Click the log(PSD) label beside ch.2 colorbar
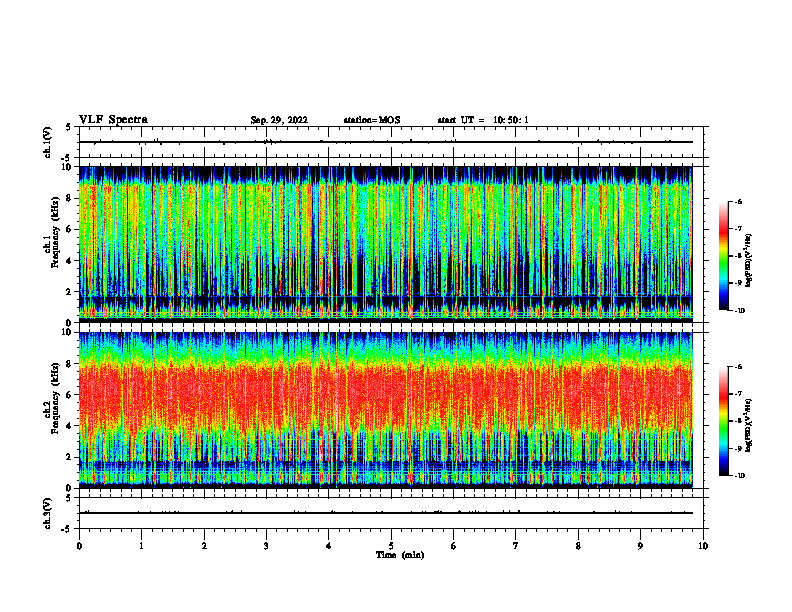Viewport: 792px width, 612px height. coord(749,424)
